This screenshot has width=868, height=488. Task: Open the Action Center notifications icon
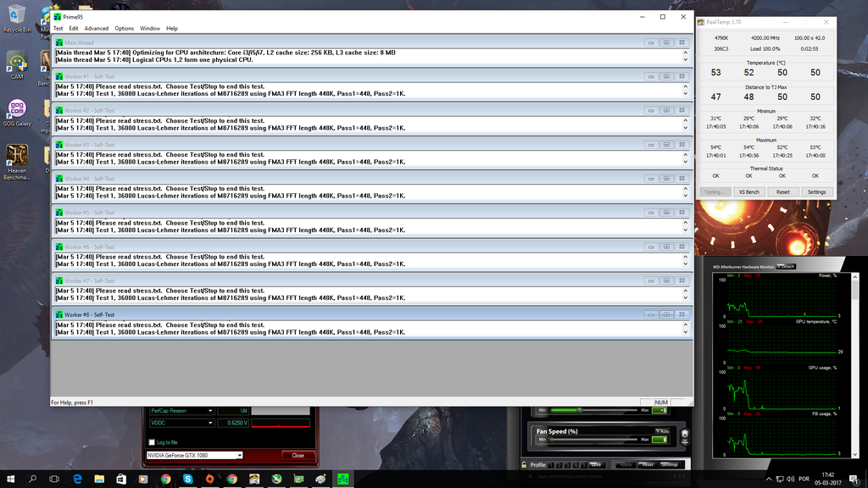click(x=854, y=479)
